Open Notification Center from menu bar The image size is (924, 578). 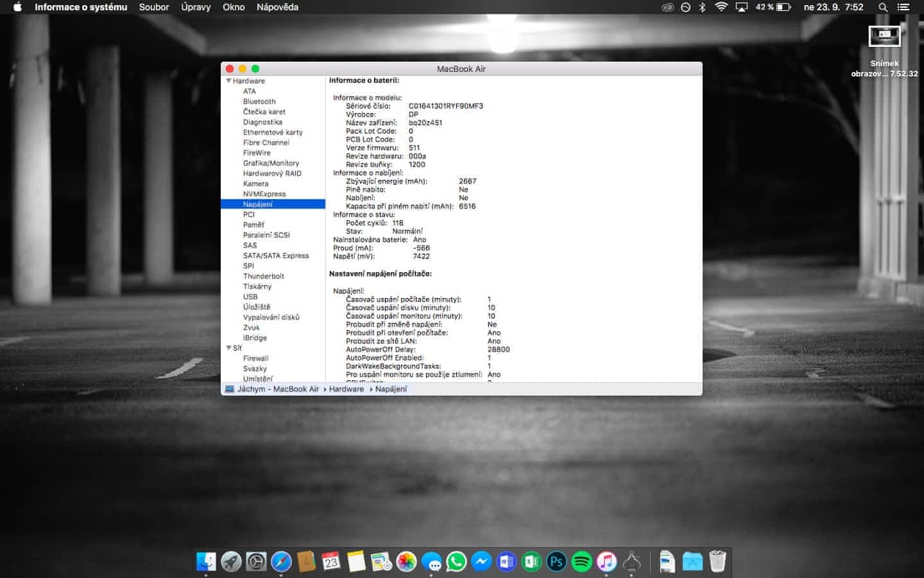pos(903,7)
